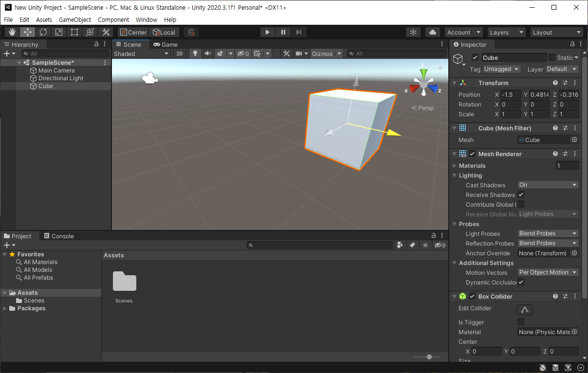Open Collaborate sun icon
The height and width of the screenshot is (373, 588).
click(413, 32)
